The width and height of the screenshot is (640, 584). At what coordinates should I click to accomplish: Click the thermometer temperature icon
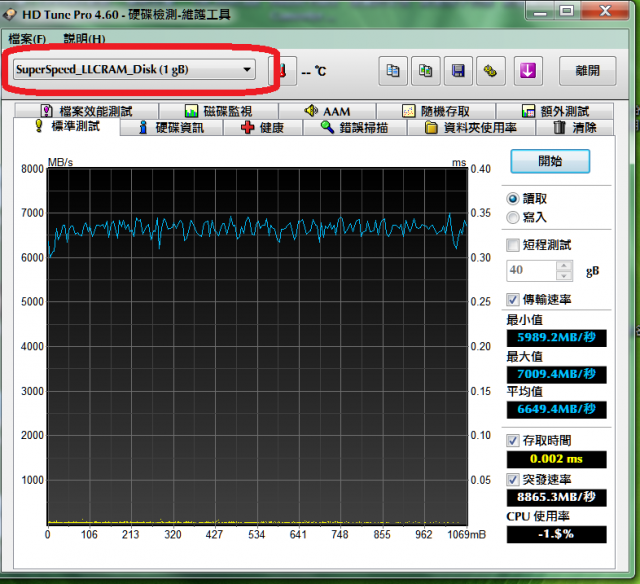(x=282, y=71)
